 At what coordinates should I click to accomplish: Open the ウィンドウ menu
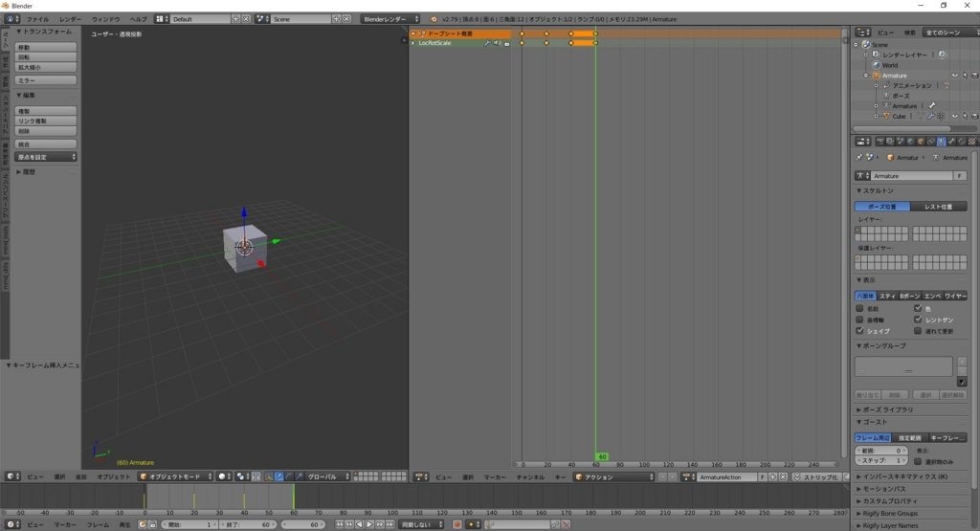(x=105, y=19)
